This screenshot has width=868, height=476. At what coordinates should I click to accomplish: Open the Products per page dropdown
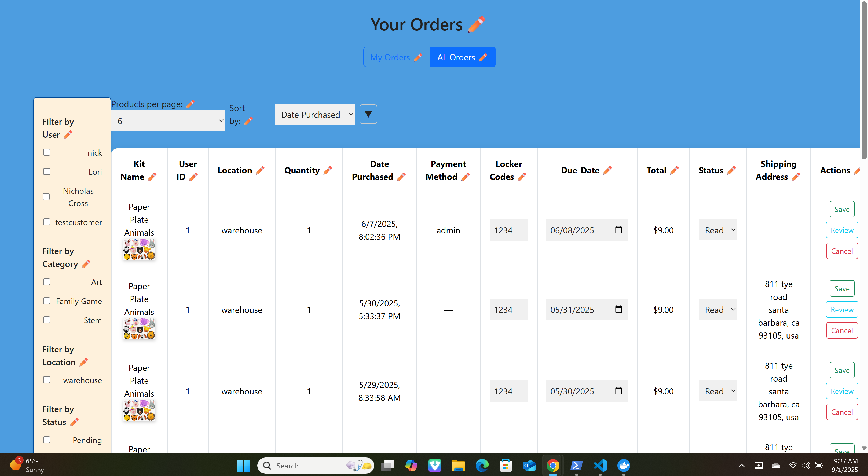pyautogui.click(x=168, y=121)
